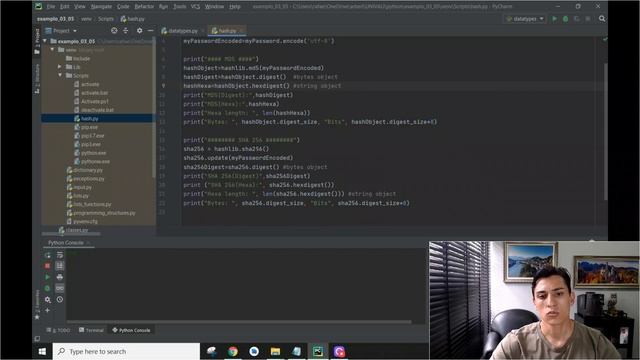
Task: Click the Python Console button in bottom bar
Action: click(x=131, y=330)
